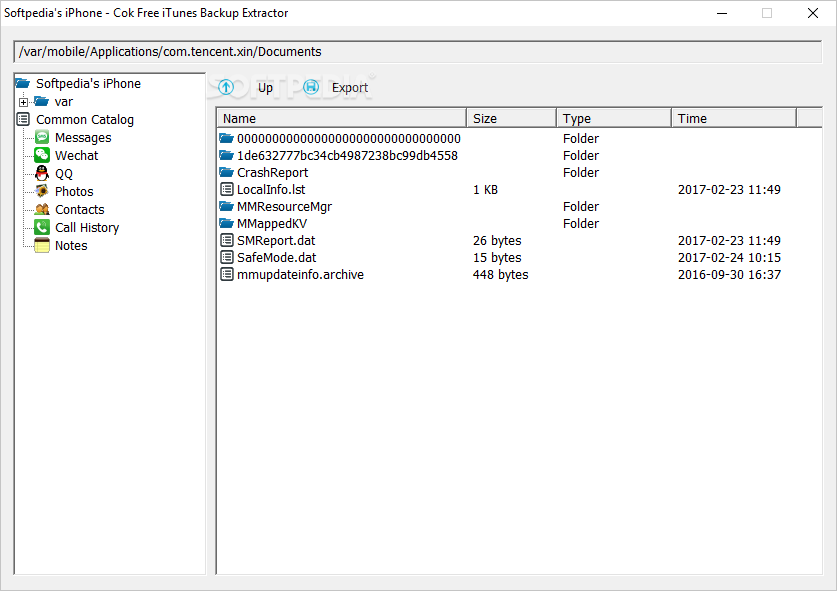The width and height of the screenshot is (837, 591).
Task: Click the 448 bytes size cell
Action: pyautogui.click(x=501, y=274)
